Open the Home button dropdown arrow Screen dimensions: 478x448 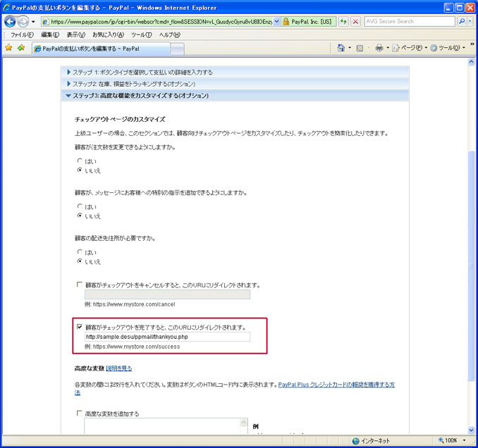tap(350, 48)
